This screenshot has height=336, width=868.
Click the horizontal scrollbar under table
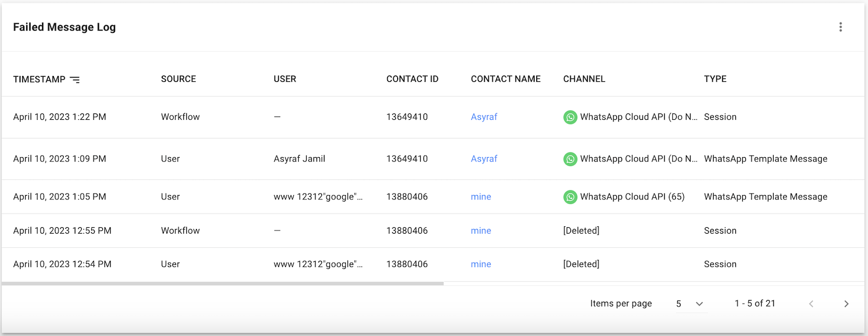pyautogui.click(x=222, y=284)
